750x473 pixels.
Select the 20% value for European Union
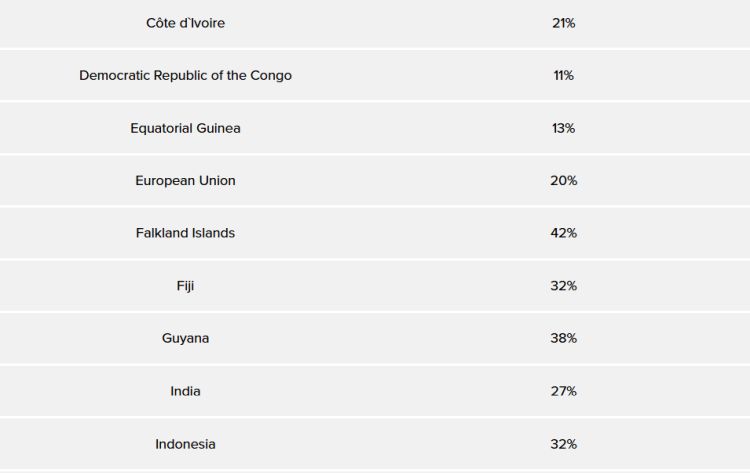coord(563,181)
